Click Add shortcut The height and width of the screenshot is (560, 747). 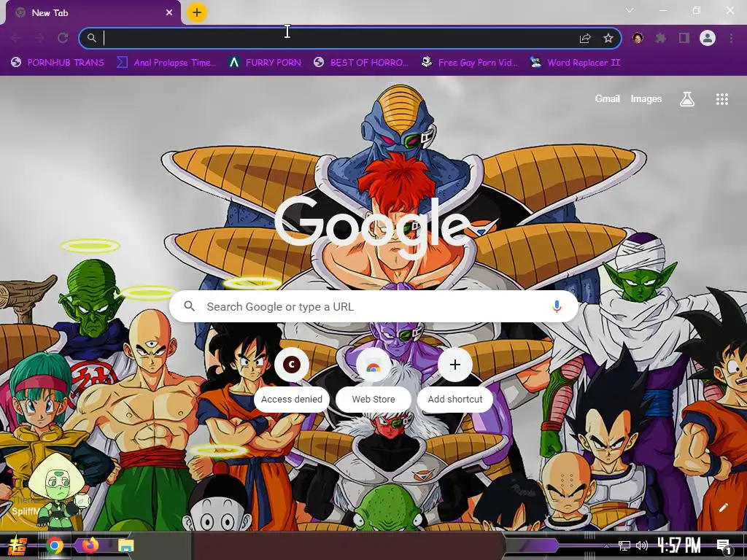[455, 379]
